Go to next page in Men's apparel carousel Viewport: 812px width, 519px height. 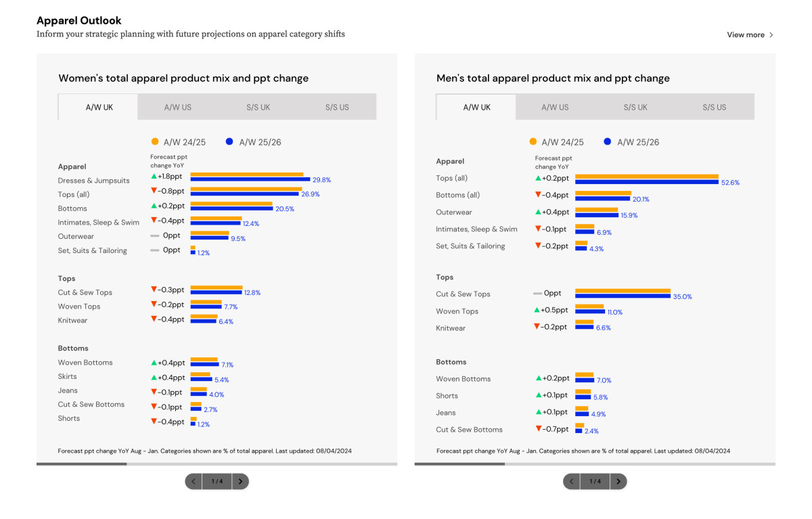point(618,481)
